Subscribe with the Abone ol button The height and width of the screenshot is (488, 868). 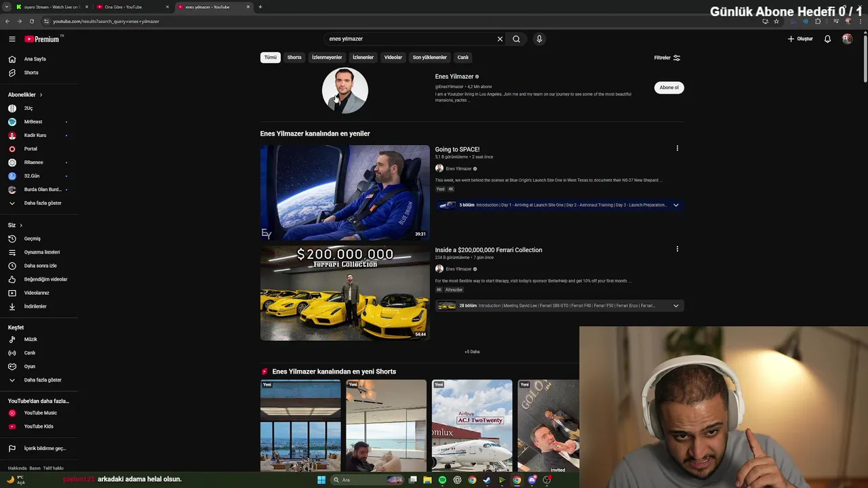pyautogui.click(x=669, y=87)
